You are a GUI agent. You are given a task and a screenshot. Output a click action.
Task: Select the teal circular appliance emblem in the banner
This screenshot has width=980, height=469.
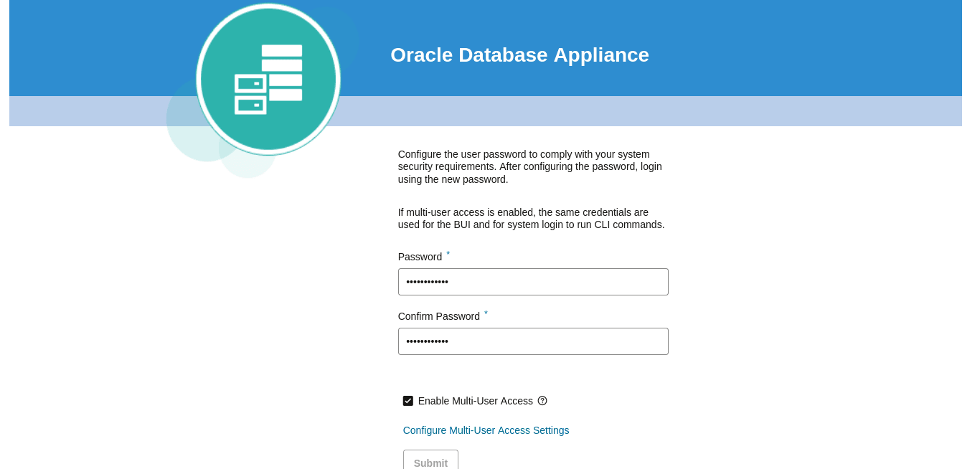coord(268,79)
